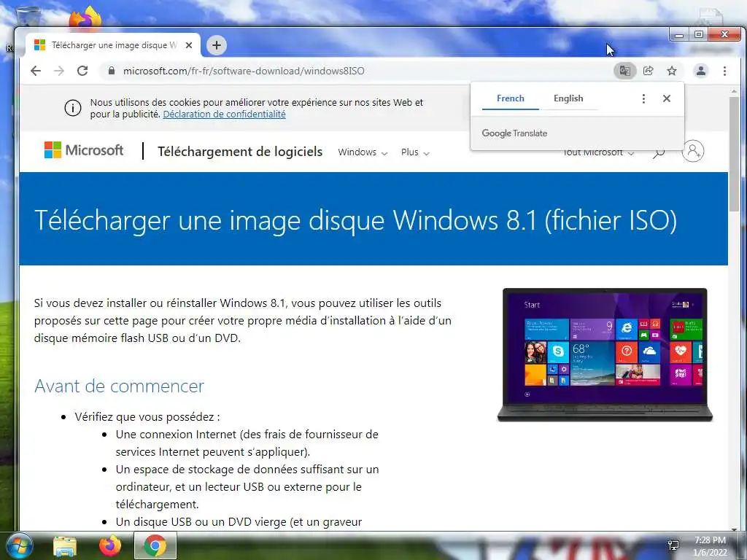The image size is (747, 560).
Task: Switch to English in translate popup
Action: point(568,98)
